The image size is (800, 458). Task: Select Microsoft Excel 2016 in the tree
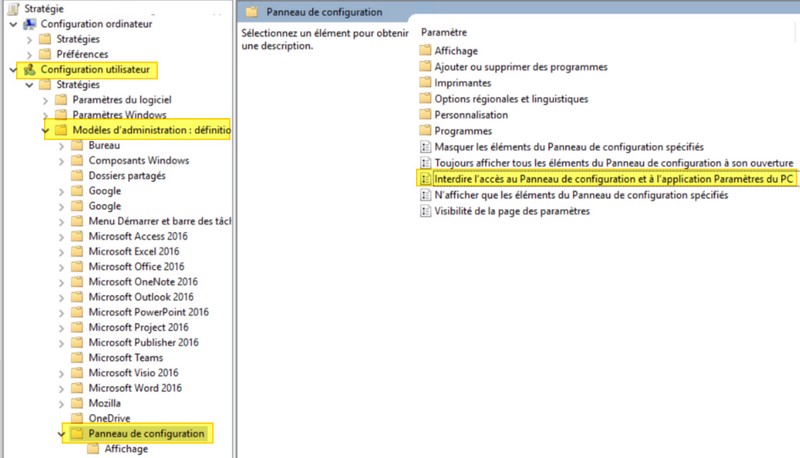coord(136,252)
